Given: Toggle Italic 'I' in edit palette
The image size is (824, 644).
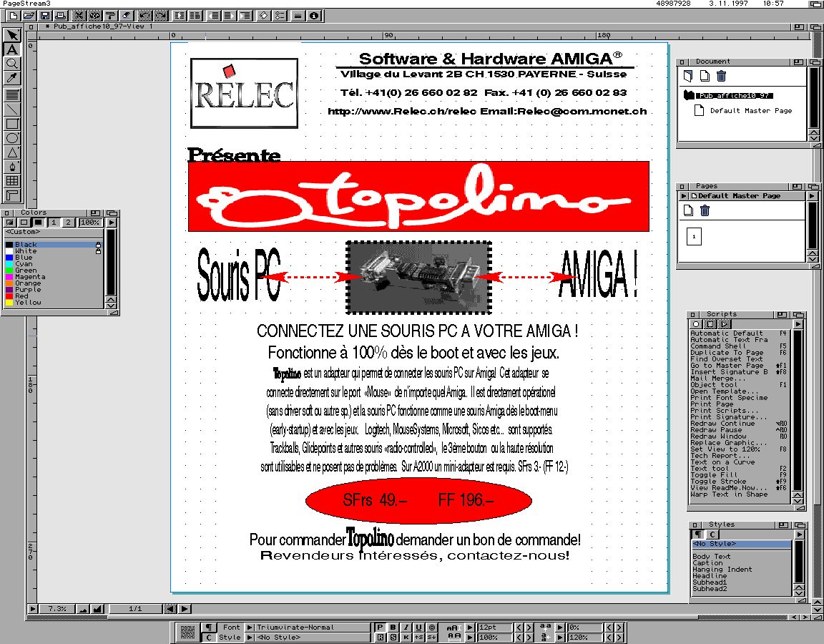Looking at the screenshot, I should click(406, 627).
